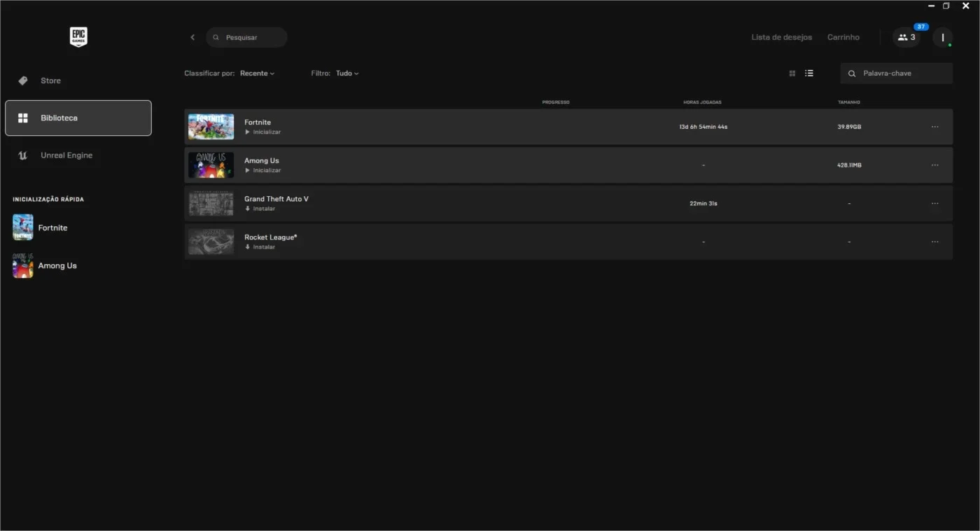Click Rocket League thumbnail
980x531 pixels.
coord(211,242)
